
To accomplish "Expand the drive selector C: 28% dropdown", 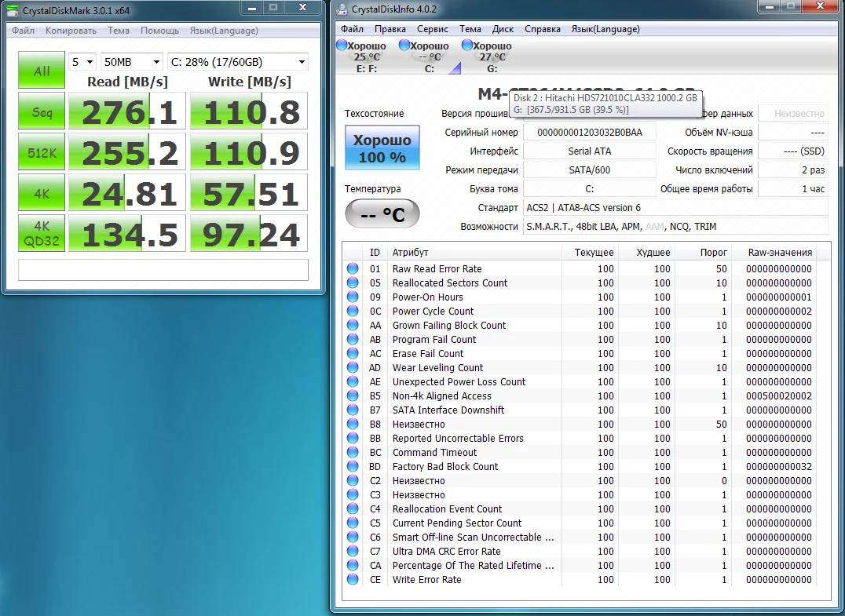I will (x=237, y=62).
